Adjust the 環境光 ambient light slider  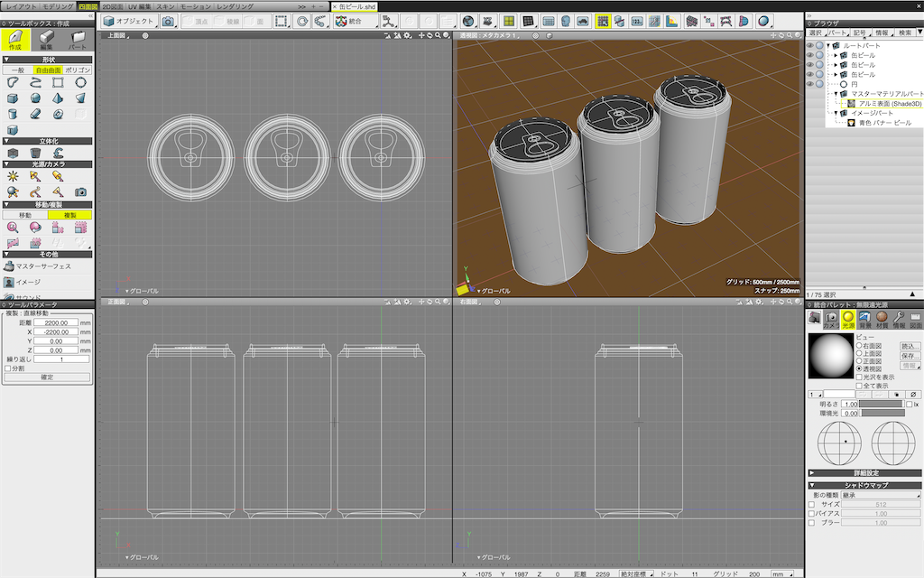pos(882,413)
